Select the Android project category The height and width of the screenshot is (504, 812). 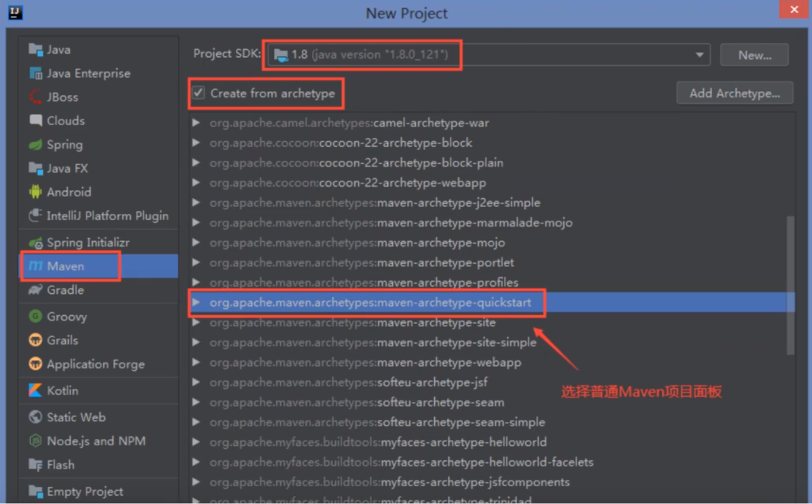pyautogui.click(x=99, y=192)
